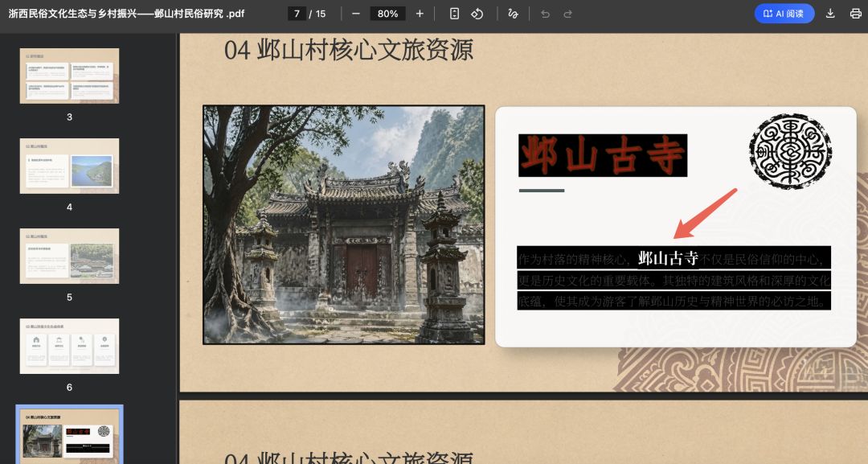Open page 4 thumbnail
The height and width of the screenshot is (464, 868).
pyautogui.click(x=69, y=166)
